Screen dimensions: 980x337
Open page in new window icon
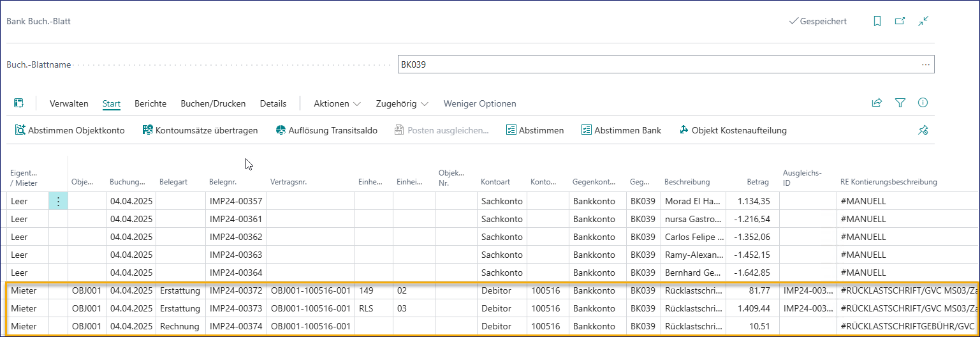(x=900, y=21)
